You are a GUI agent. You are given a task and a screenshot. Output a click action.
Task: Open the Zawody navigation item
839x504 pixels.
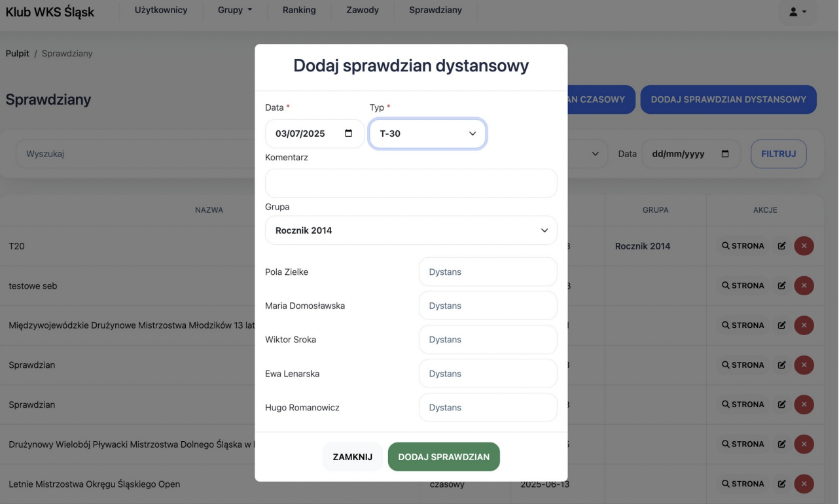tap(363, 10)
